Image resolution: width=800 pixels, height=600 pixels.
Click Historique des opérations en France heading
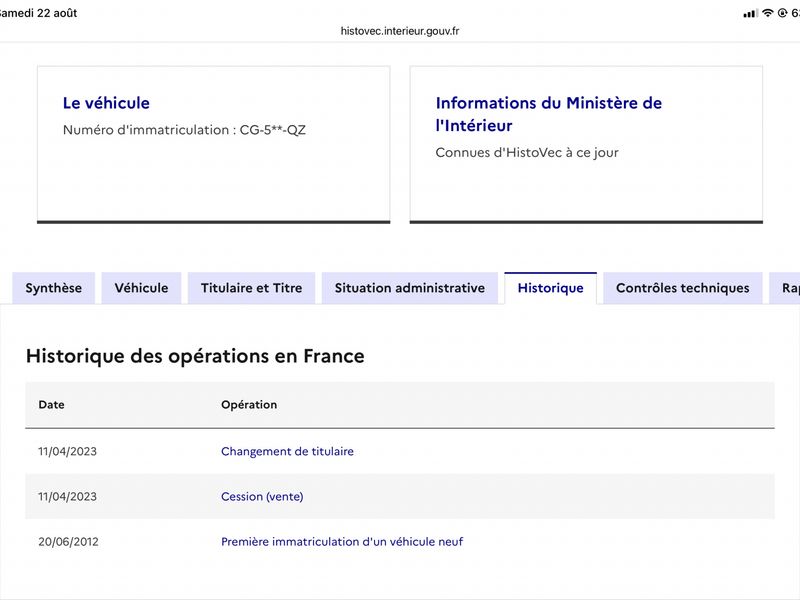point(195,356)
